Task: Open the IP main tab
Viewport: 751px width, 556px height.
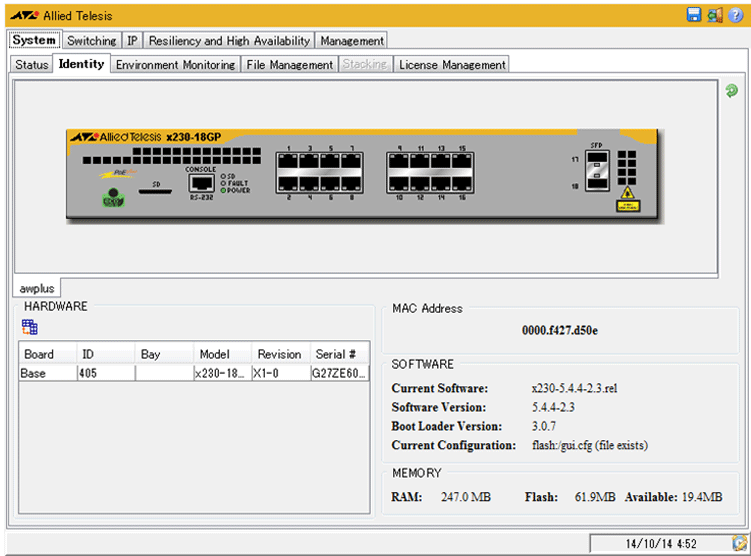Action: [x=132, y=41]
